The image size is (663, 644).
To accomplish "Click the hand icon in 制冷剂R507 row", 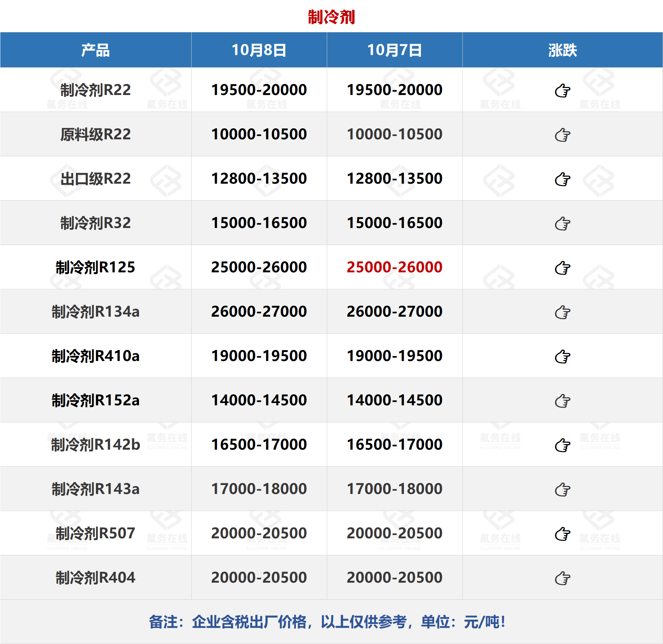I will click(562, 534).
